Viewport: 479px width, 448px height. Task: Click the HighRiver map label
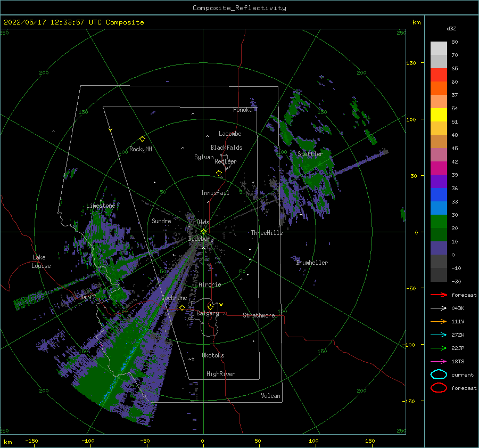(220, 374)
